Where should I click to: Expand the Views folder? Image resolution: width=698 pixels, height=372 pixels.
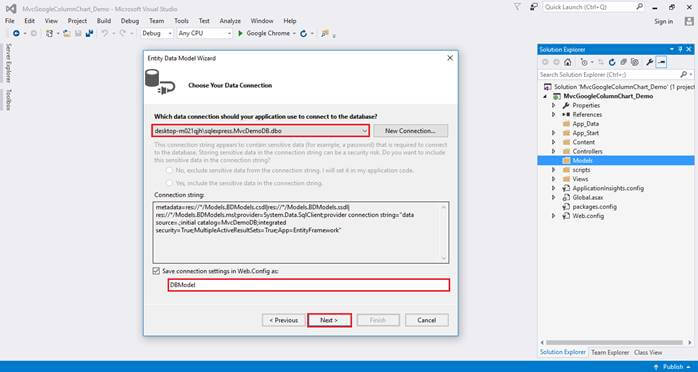click(x=554, y=179)
